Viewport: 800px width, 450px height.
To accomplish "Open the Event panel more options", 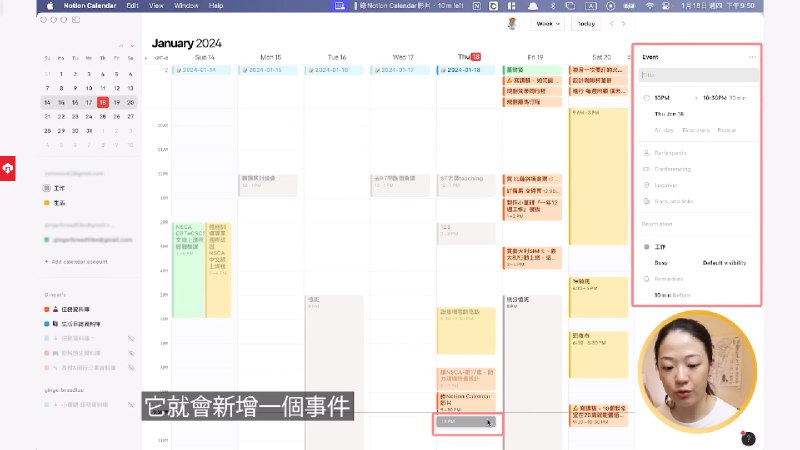I will click(x=752, y=57).
